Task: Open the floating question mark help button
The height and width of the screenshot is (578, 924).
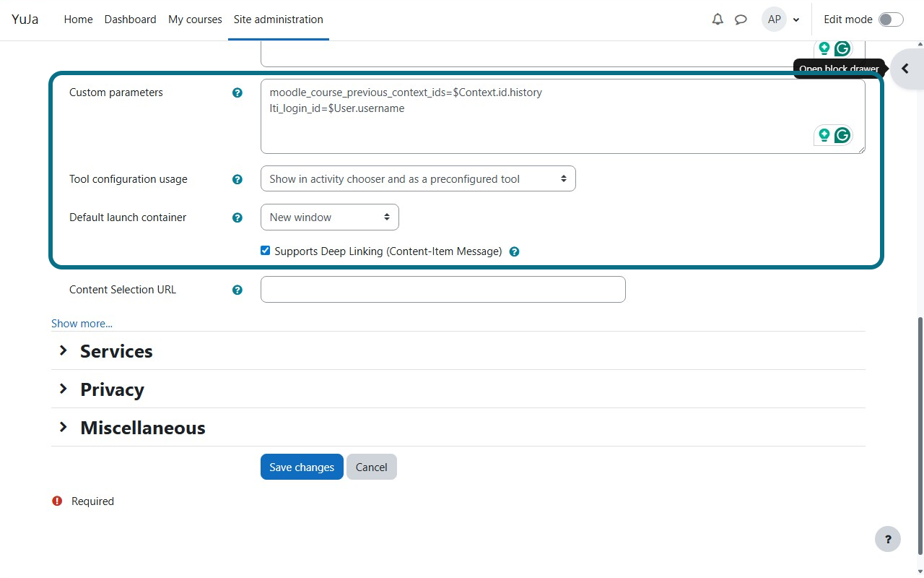Action: point(888,539)
